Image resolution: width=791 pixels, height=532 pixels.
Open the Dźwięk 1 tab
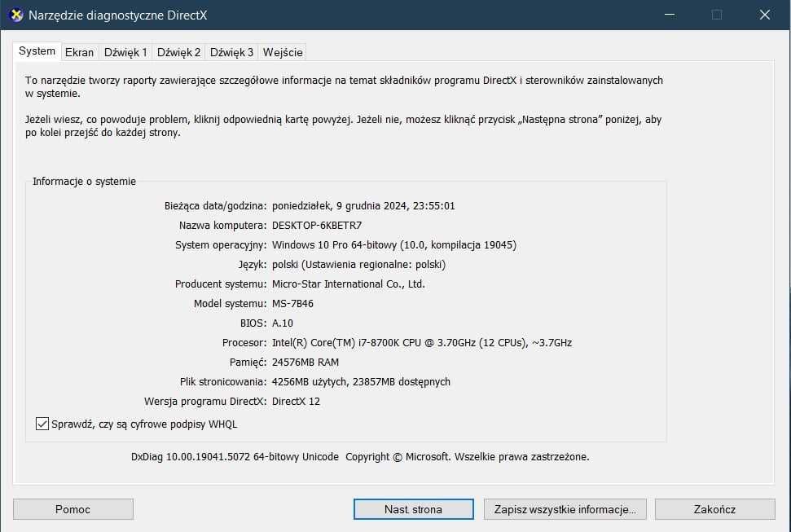pyautogui.click(x=125, y=52)
